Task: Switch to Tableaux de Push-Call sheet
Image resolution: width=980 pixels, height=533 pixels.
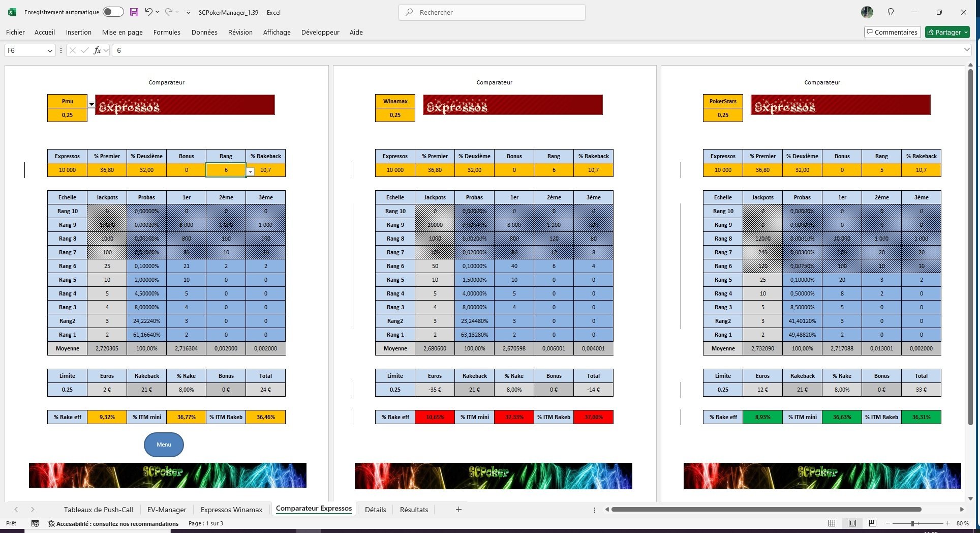Action: coord(98,510)
